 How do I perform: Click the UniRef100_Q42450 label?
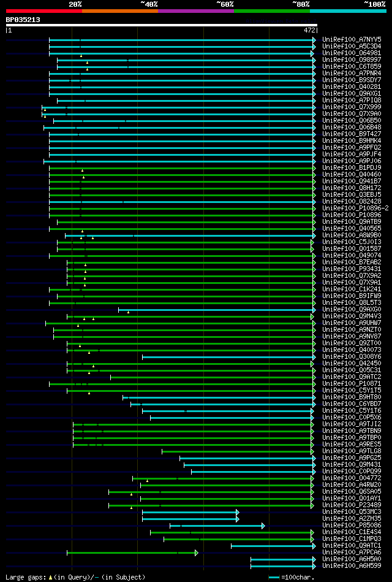click(x=352, y=363)
